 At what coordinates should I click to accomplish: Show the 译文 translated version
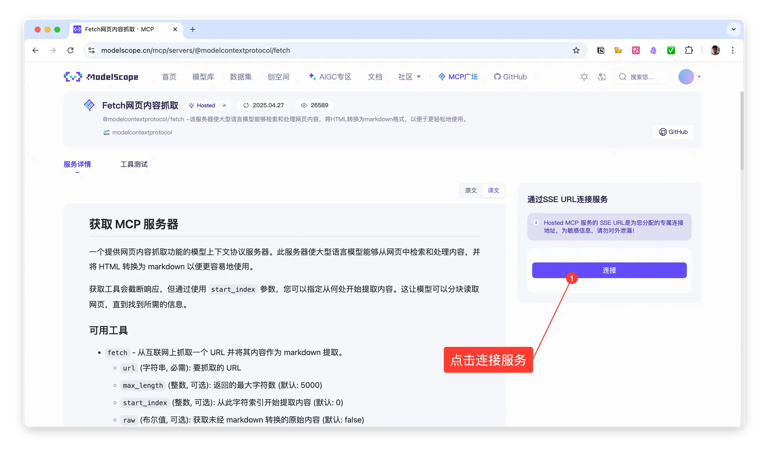493,191
